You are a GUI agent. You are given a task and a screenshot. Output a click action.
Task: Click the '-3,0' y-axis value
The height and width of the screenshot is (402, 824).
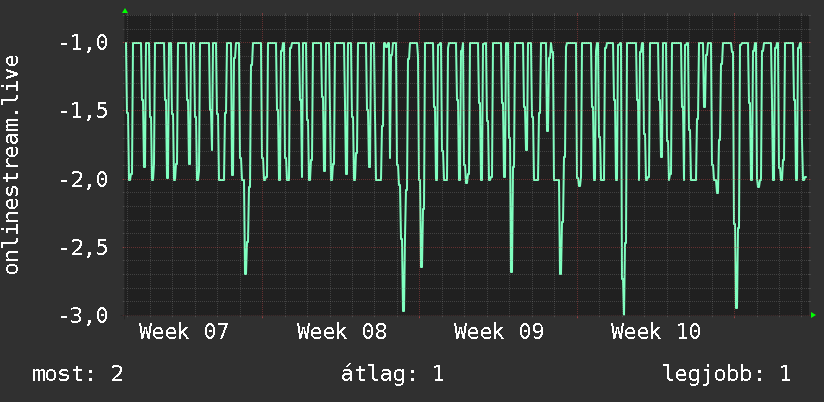(x=84, y=315)
